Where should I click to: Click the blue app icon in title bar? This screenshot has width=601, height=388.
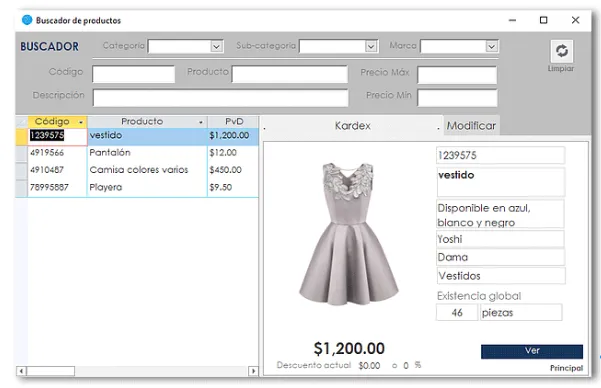(27, 20)
